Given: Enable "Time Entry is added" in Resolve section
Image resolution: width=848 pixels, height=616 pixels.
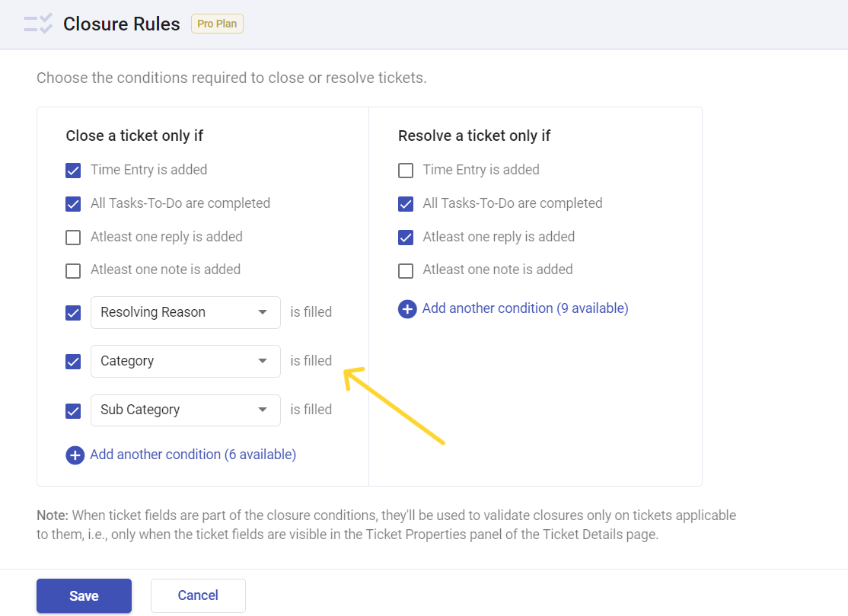Looking at the screenshot, I should [x=406, y=171].
